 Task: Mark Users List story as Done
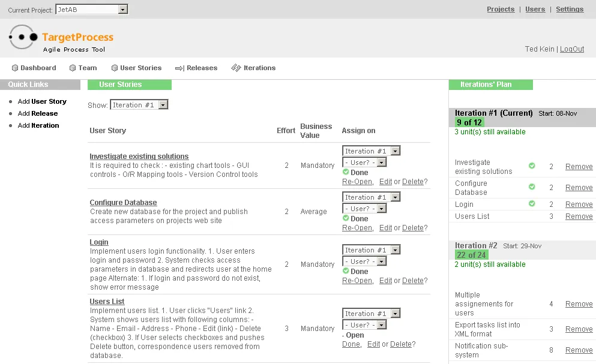coord(351,344)
